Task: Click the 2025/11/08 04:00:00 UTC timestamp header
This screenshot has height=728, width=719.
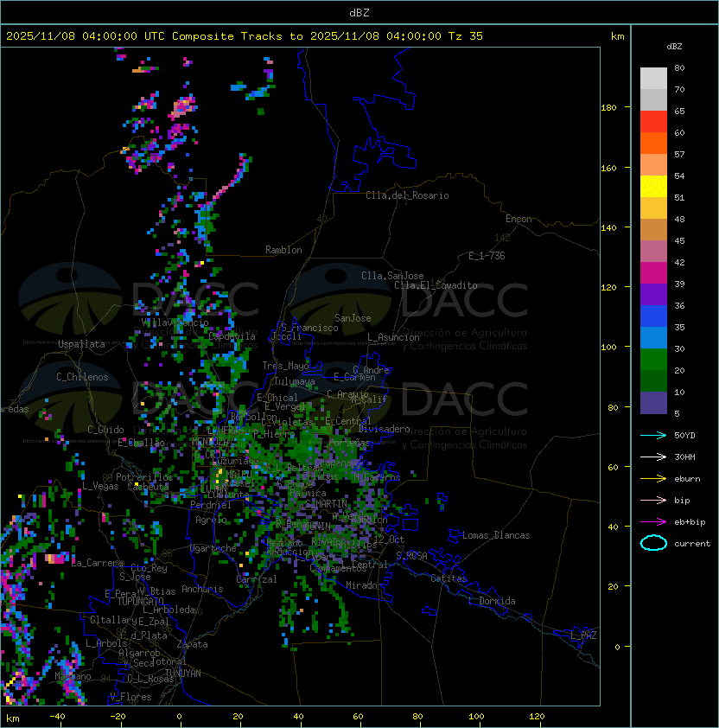Action: click(85, 36)
